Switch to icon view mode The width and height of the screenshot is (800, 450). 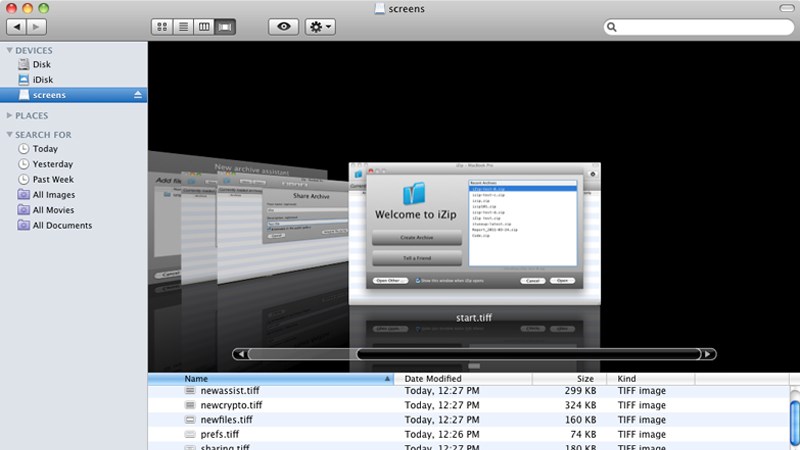tap(163, 26)
